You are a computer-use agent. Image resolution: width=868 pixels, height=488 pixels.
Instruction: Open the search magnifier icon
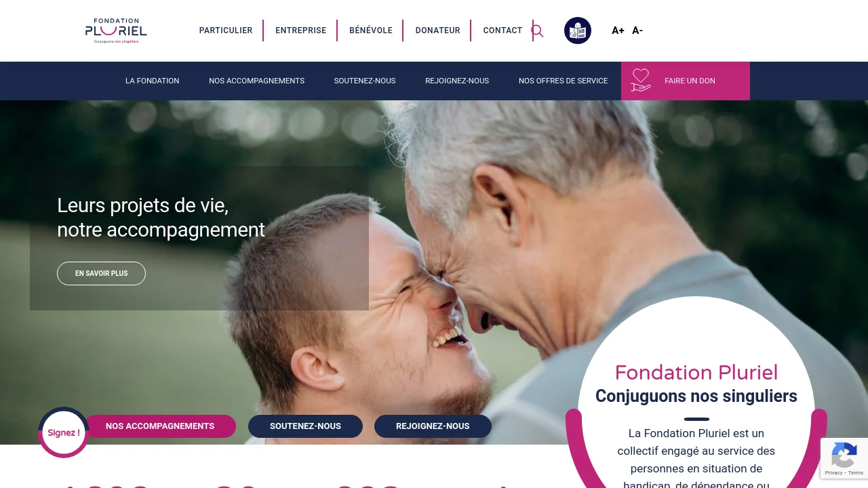[537, 30]
